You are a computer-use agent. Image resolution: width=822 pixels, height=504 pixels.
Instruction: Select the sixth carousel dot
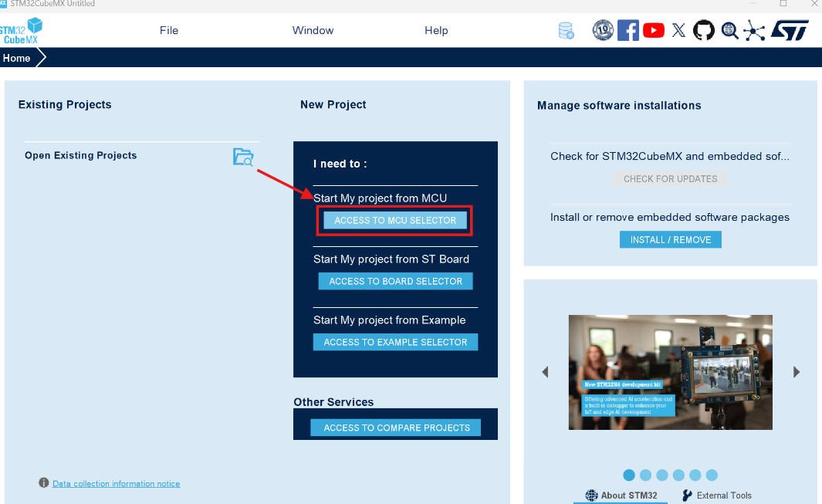coord(712,475)
